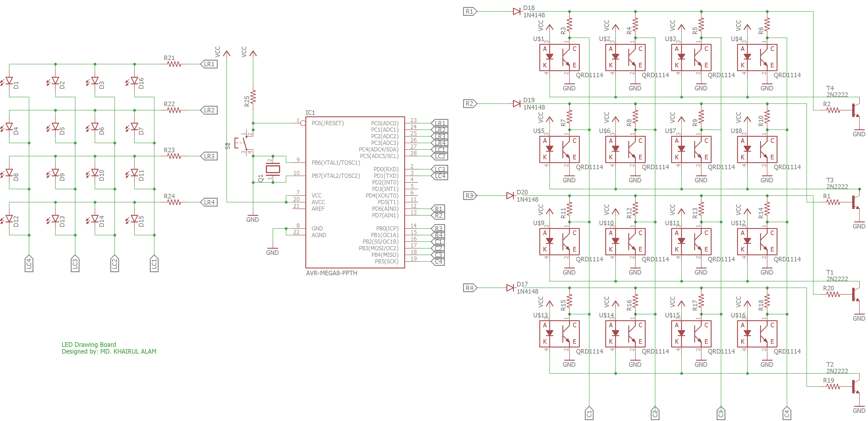This screenshot has width=868, height=421.
Task: Select LR1 label at IC1 pin 23
Action: coord(440,123)
